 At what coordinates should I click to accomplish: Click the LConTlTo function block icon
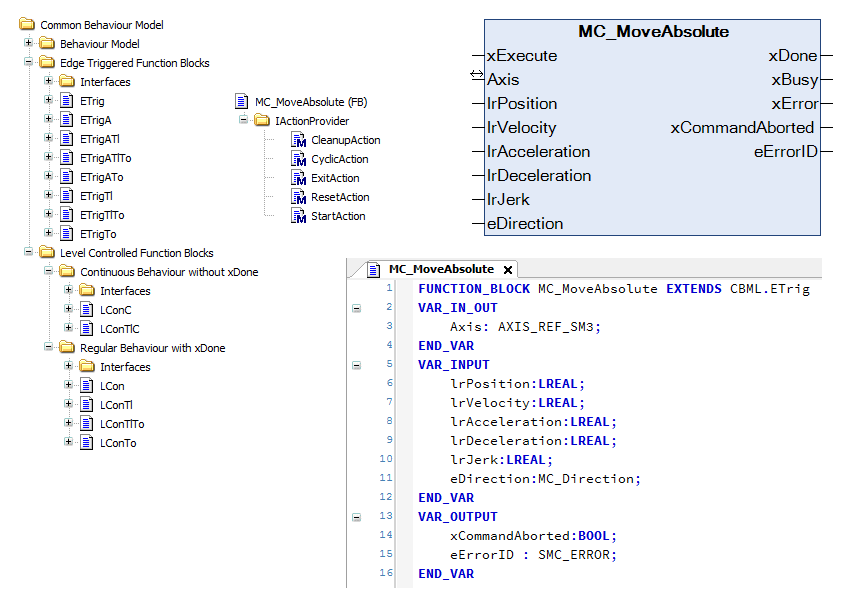pyautogui.click(x=87, y=424)
